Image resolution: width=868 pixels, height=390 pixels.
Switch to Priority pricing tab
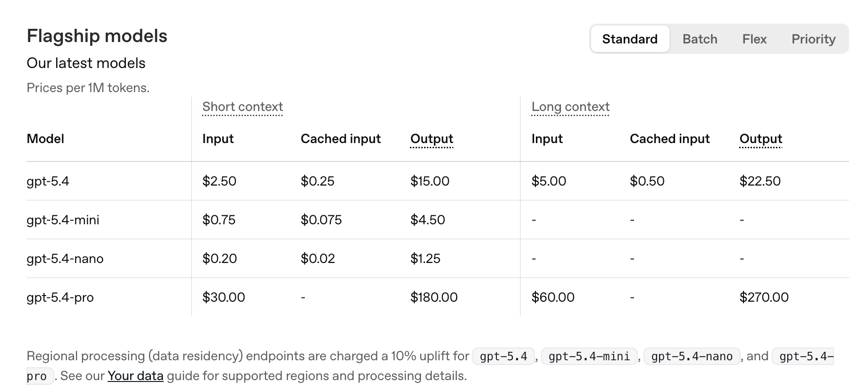point(813,39)
